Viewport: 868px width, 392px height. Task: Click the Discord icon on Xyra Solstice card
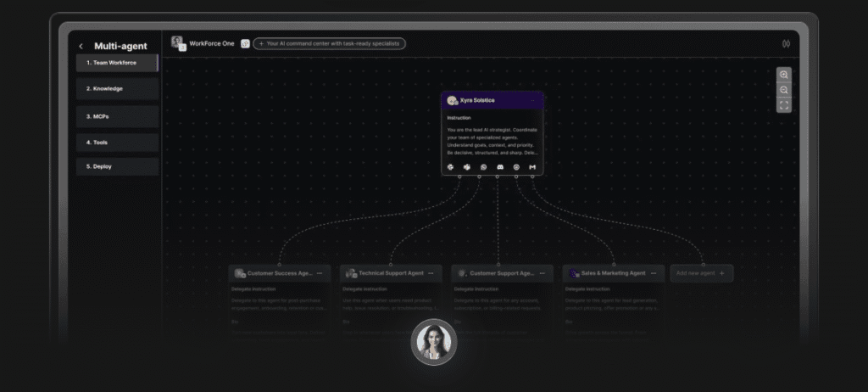point(499,167)
